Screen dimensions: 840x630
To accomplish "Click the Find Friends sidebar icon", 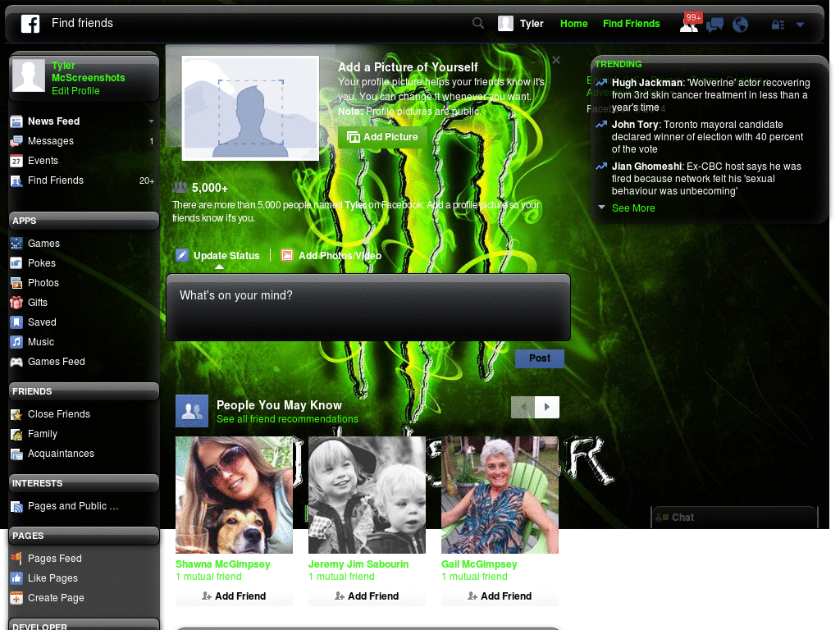I will [16, 180].
